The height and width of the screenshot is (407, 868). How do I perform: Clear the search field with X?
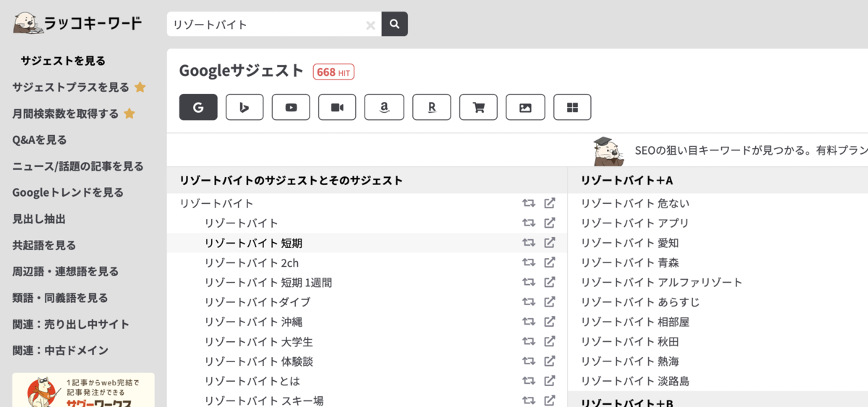click(x=370, y=25)
